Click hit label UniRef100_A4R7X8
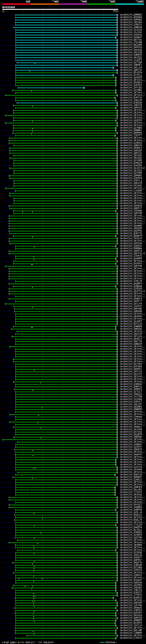 131,105
